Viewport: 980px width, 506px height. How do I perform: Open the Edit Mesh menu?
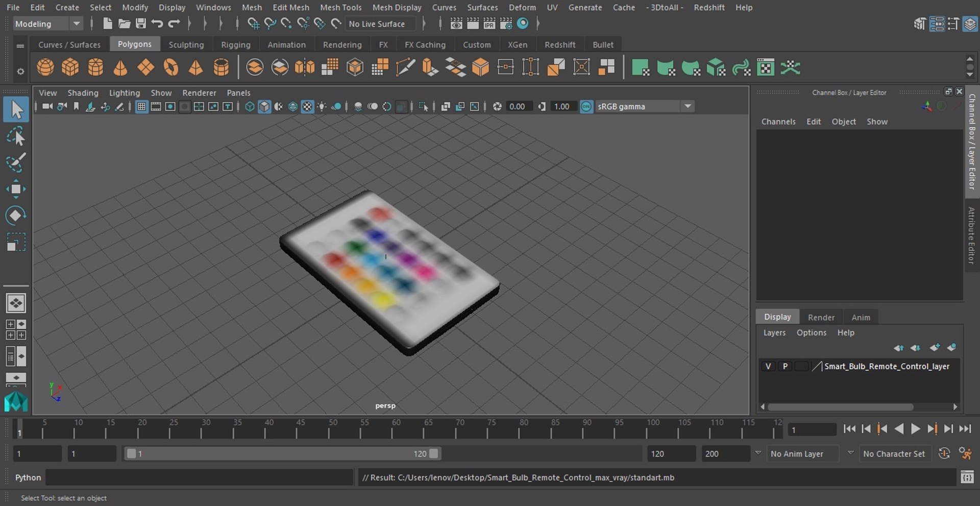[290, 7]
